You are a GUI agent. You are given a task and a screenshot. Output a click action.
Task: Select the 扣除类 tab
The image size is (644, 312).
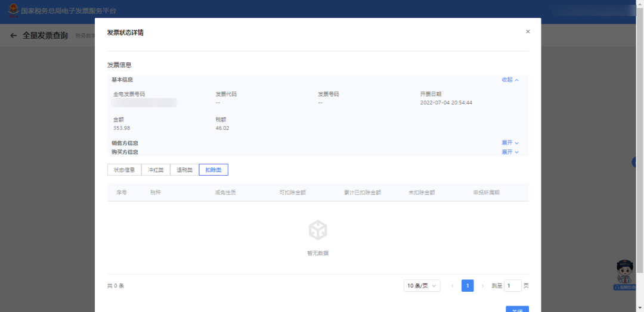[213, 170]
